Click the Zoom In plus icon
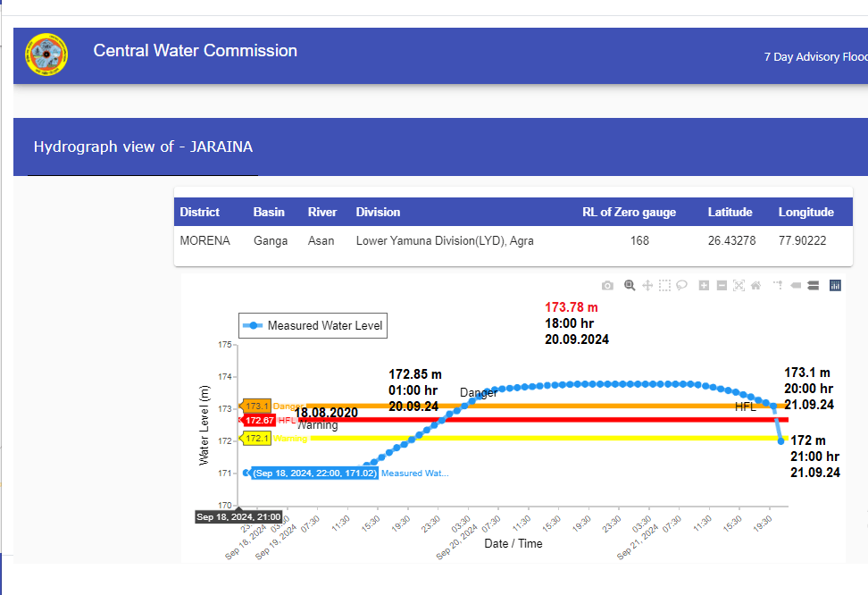The image size is (868, 595). click(704, 286)
